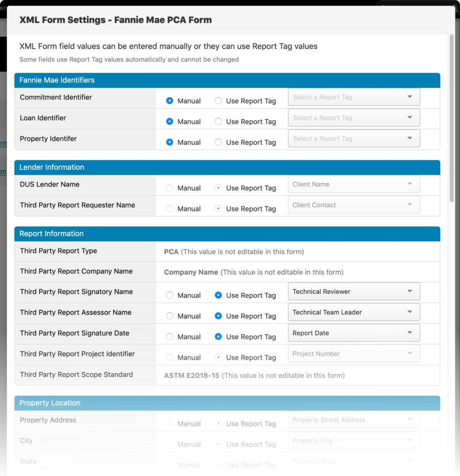Choose Use Report Tag for Loan Identifier

tap(218, 121)
